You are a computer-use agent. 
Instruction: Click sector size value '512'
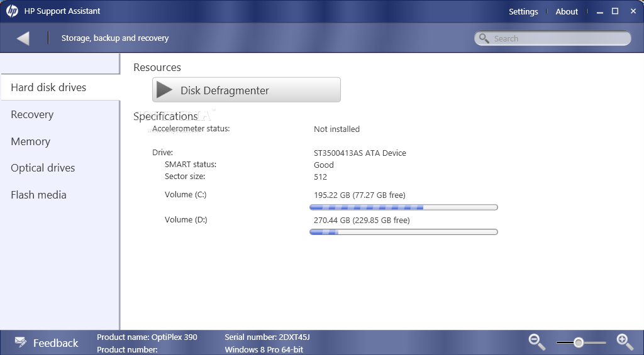pos(320,177)
